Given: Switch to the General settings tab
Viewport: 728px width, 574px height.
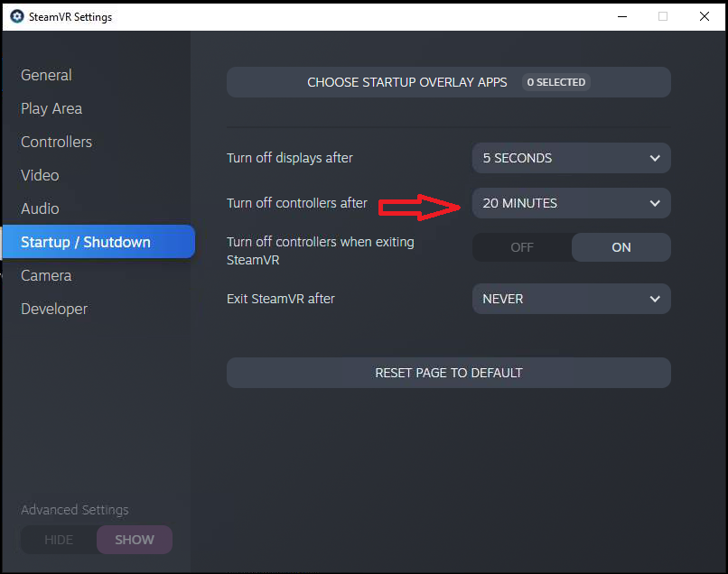Looking at the screenshot, I should point(46,75).
